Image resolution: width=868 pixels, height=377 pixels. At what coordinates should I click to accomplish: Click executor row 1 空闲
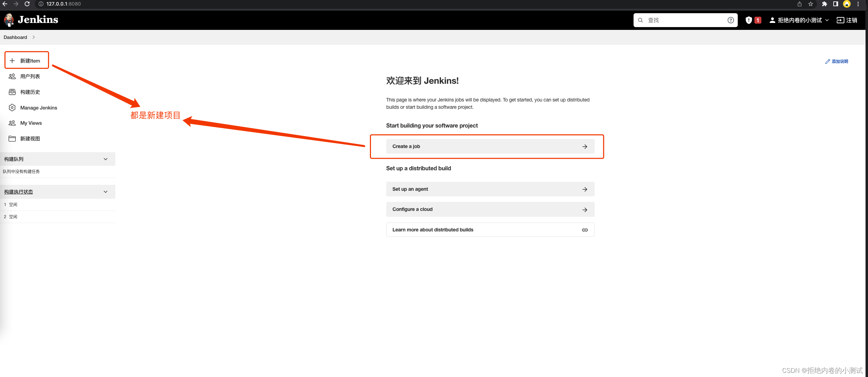(57, 204)
